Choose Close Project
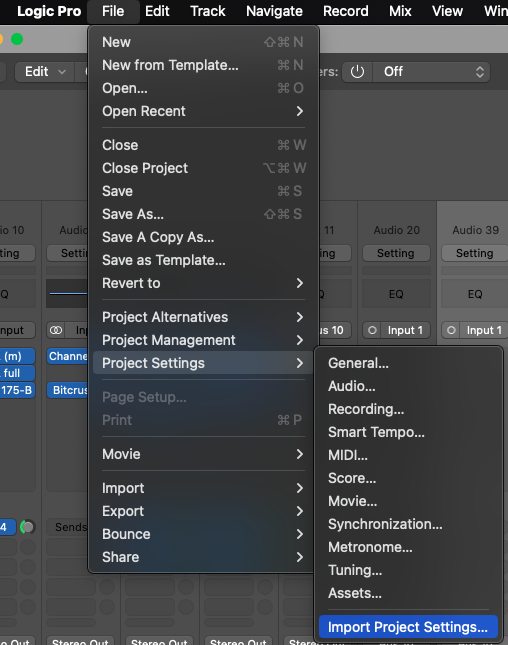Image resolution: width=508 pixels, height=645 pixels. 203,168
